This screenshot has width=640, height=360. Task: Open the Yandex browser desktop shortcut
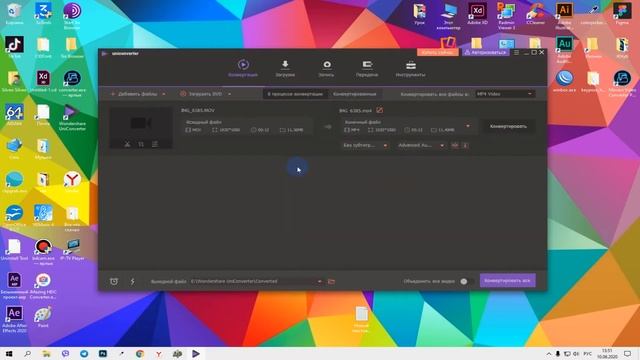click(x=72, y=182)
